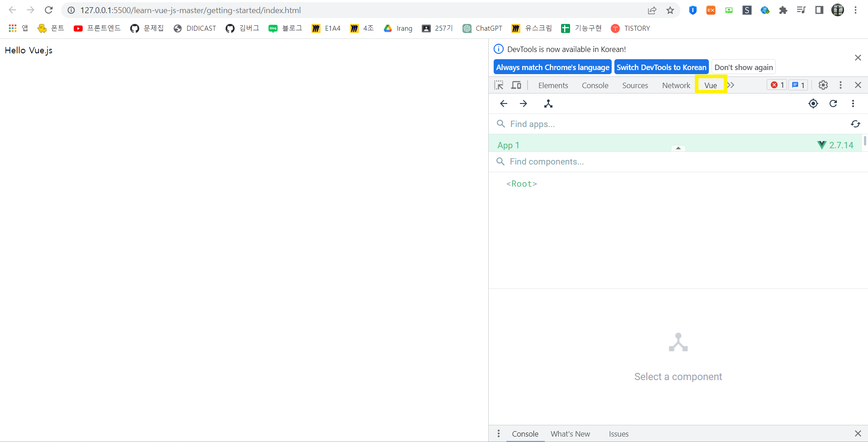Viewport: 868px width, 442px height.
Task: Open the Chrome side panel icon
Action: coord(819,10)
